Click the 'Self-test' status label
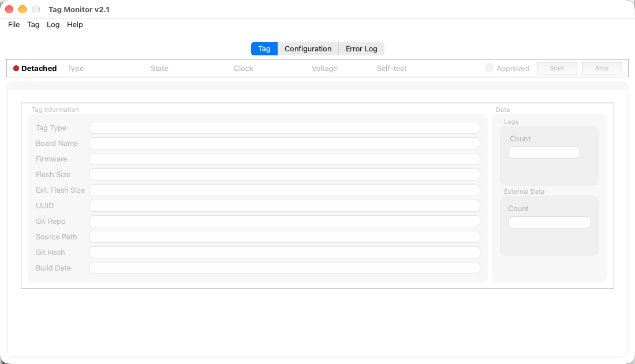This screenshot has width=635, height=364. point(391,69)
